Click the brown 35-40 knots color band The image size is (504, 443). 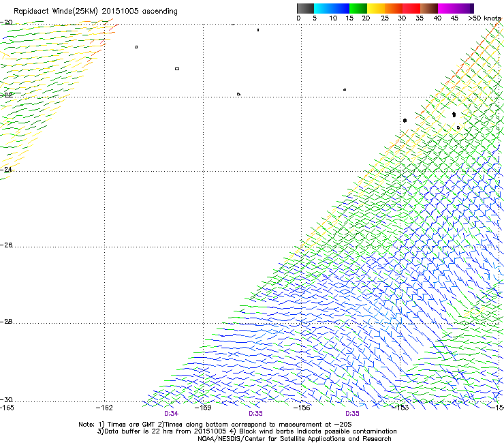pyautogui.click(x=429, y=8)
